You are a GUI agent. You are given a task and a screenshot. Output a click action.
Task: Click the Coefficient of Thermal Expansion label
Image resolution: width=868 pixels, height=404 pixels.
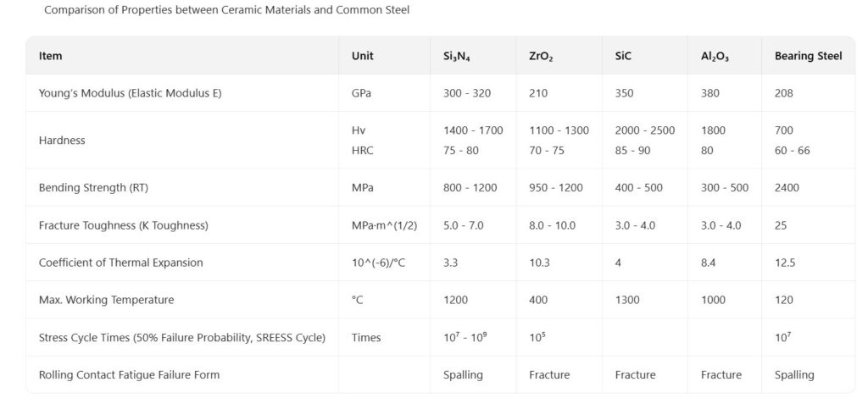120,263
